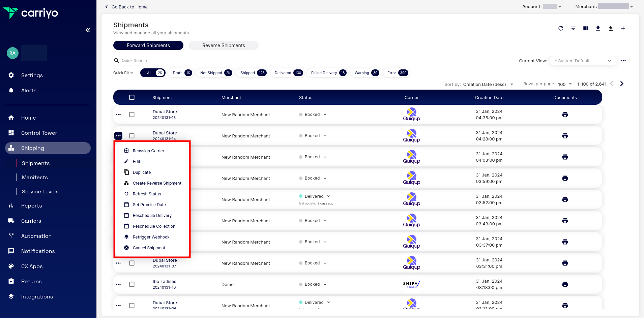Open row actions for Ibo Tatlises shipment
644x318 pixels.
coord(118,284)
